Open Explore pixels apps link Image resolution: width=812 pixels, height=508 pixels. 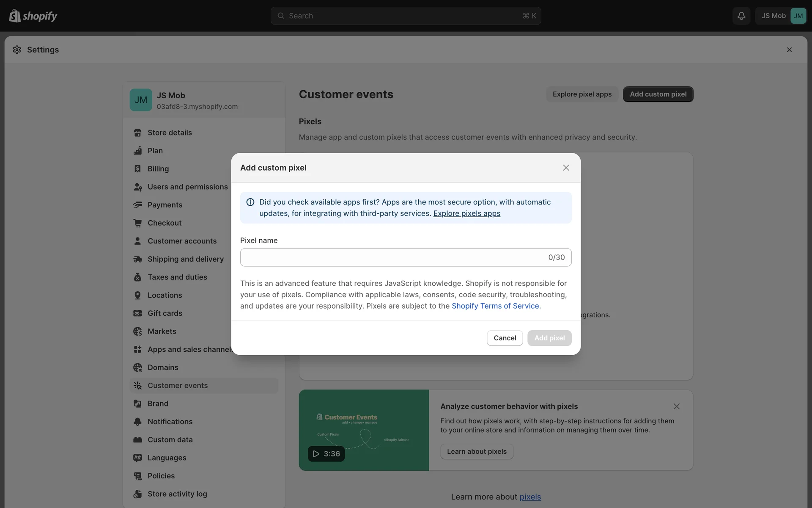[466, 213]
